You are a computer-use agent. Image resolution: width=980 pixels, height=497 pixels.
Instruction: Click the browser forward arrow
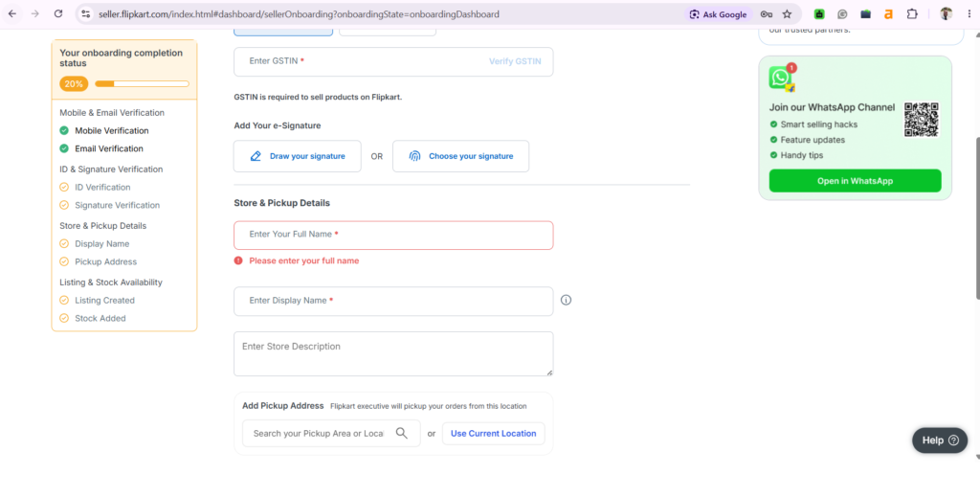35,13
